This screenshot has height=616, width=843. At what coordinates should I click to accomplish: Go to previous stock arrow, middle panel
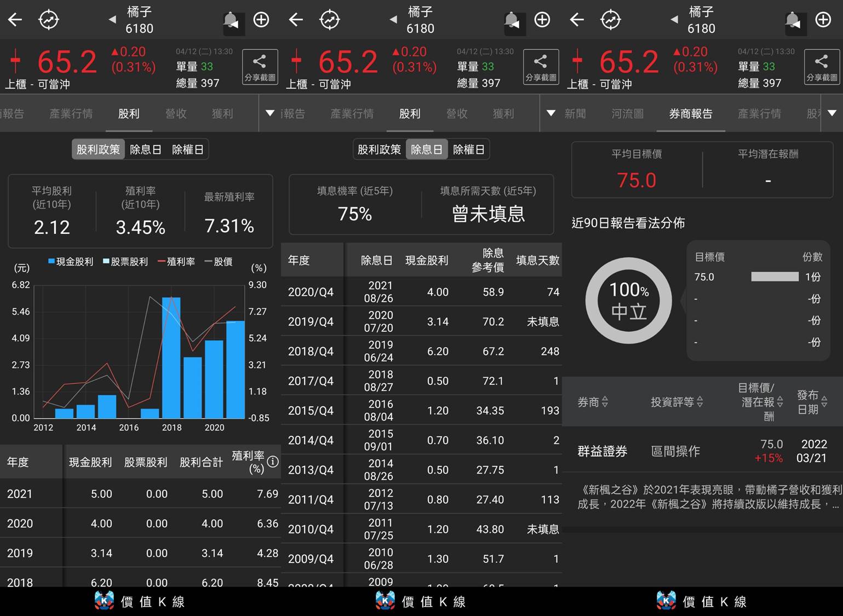point(393,20)
